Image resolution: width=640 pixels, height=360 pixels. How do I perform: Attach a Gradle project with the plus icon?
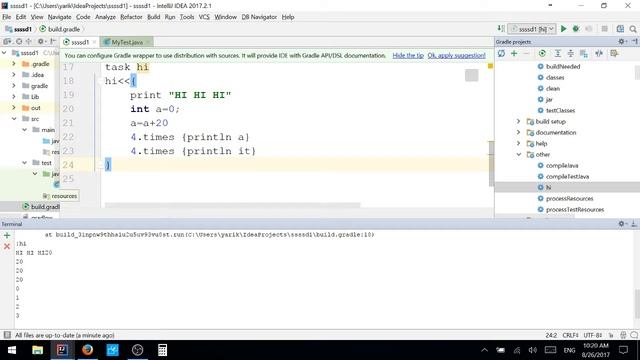tap(514, 53)
